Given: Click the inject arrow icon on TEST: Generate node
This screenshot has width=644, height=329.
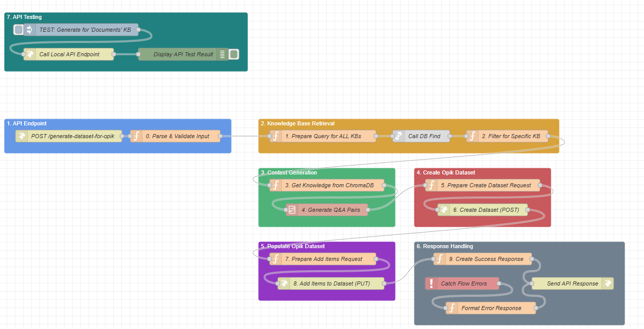Looking at the screenshot, I should click(x=29, y=30).
